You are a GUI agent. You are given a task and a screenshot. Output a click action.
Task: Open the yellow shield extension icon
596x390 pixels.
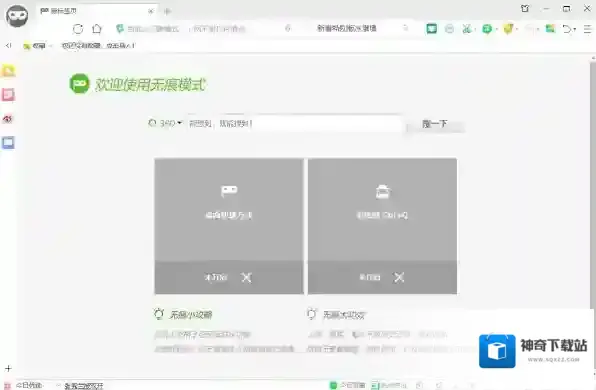click(508, 29)
